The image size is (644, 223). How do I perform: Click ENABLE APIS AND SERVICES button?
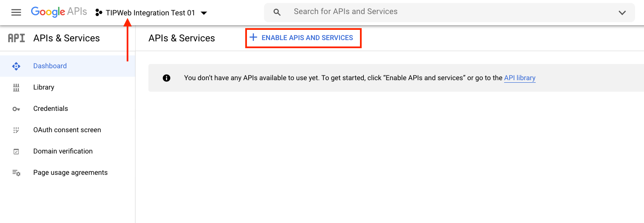click(x=303, y=38)
